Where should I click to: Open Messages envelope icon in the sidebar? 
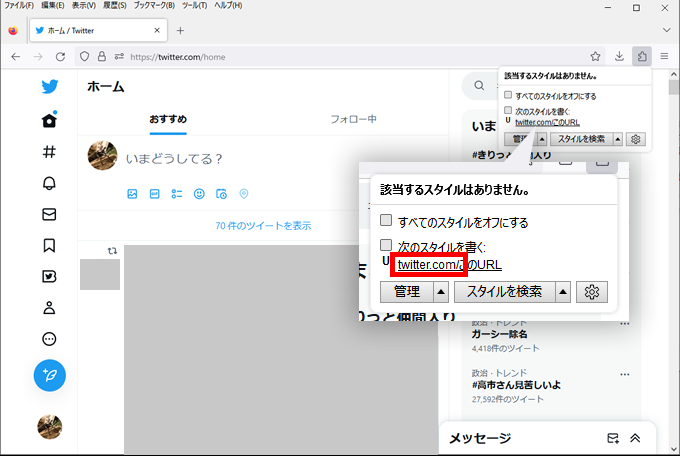pos(49,214)
